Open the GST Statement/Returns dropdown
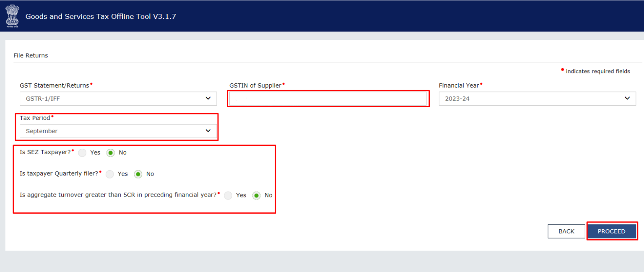This screenshot has width=644, height=272. point(118,98)
